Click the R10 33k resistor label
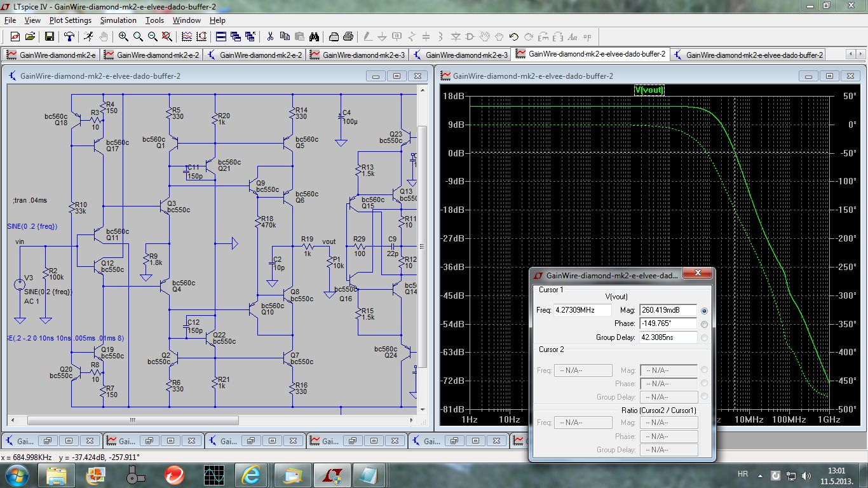Screen dimensions: 868x488 tap(81, 208)
